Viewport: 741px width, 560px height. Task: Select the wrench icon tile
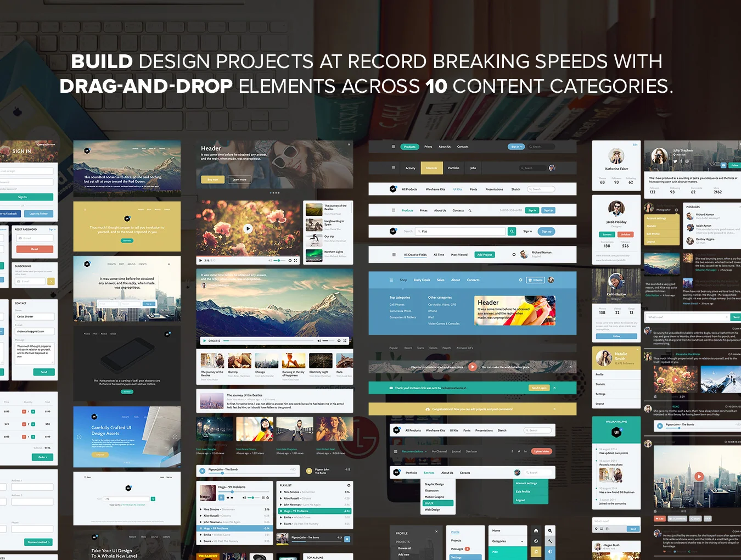click(550, 541)
